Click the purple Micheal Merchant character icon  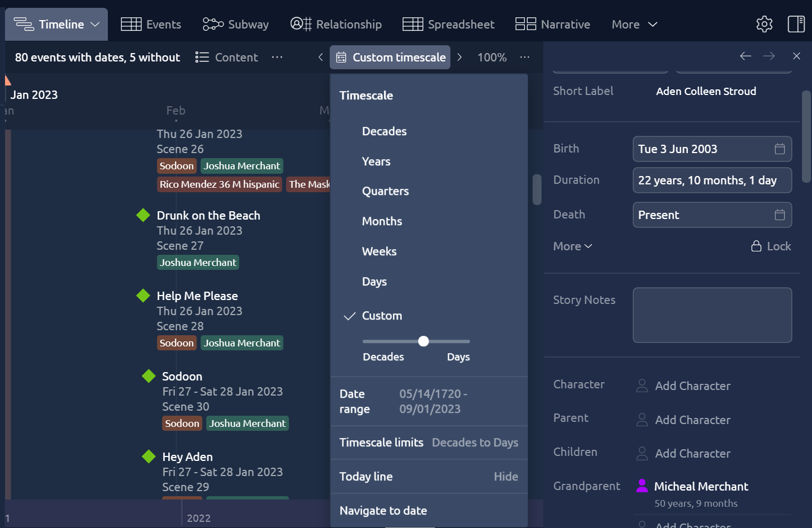pyautogui.click(x=642, y=486)
